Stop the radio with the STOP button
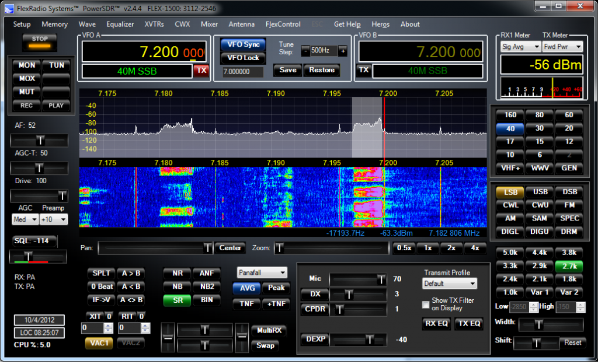Viewport: 598px width, 364px height. pos(40,42)
